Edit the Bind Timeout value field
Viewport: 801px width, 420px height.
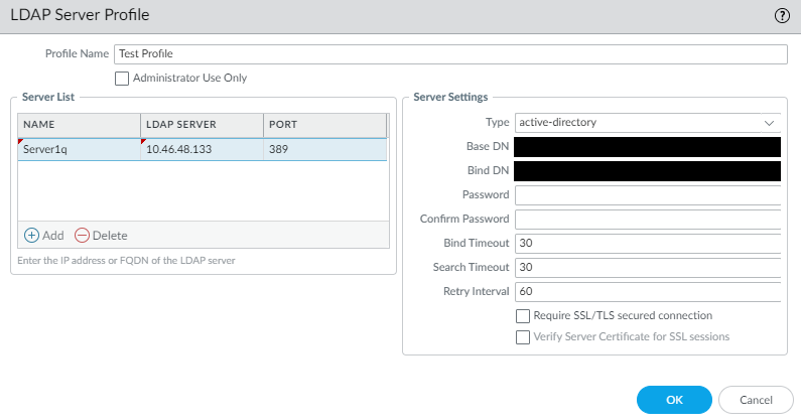coord(647,243)
